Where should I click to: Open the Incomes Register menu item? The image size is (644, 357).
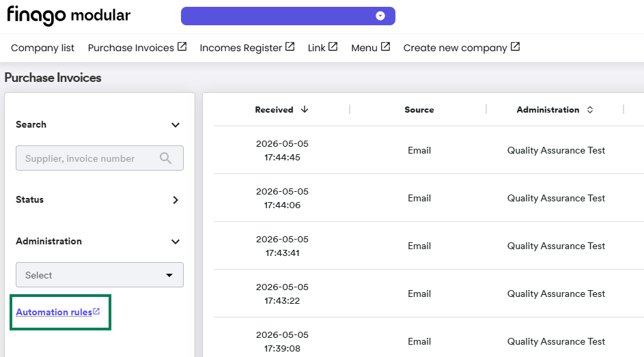240,48
